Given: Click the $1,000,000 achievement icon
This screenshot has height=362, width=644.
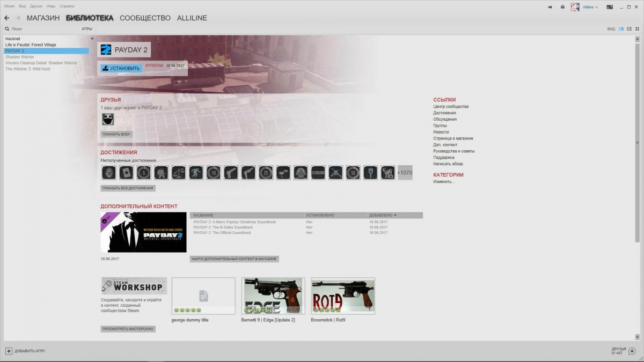Looking at the screenshot, I should [318, 173].
